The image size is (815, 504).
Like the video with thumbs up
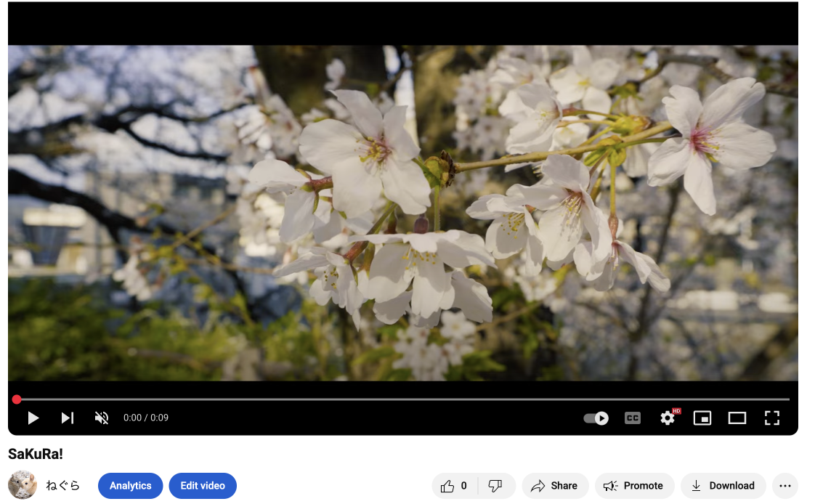click(x=455, y=486)
